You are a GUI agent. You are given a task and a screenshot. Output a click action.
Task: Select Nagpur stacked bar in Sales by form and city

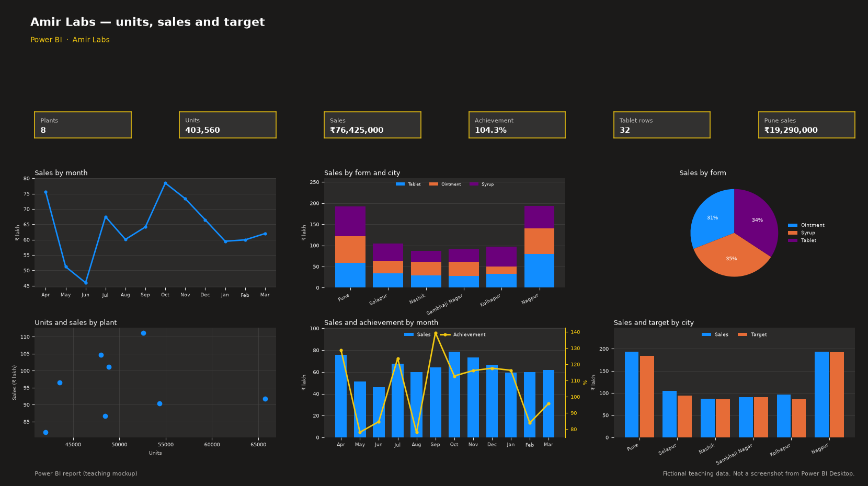(x=539, y=247)
